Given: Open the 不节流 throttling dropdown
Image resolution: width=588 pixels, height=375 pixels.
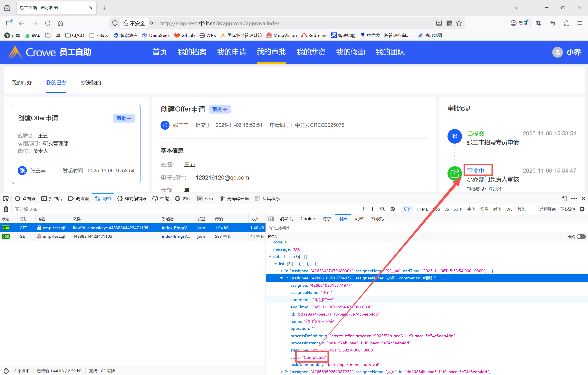Looking at the screenshot, I should pos(568,209).
